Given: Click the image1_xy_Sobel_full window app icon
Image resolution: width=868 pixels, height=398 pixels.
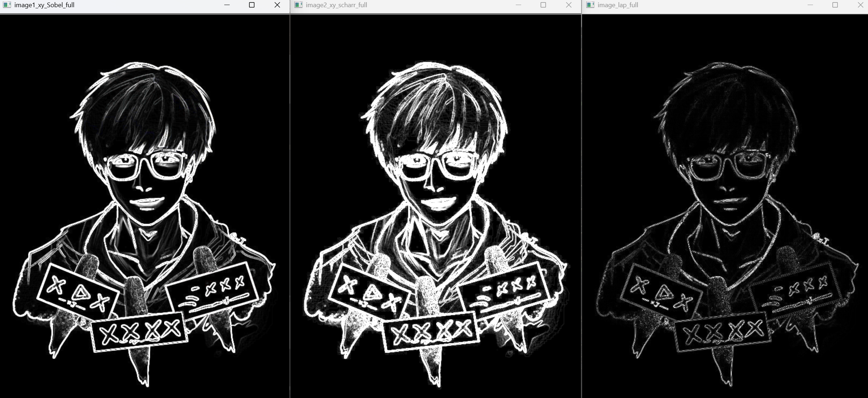Looking at the screenshot, I should [7, 5].
